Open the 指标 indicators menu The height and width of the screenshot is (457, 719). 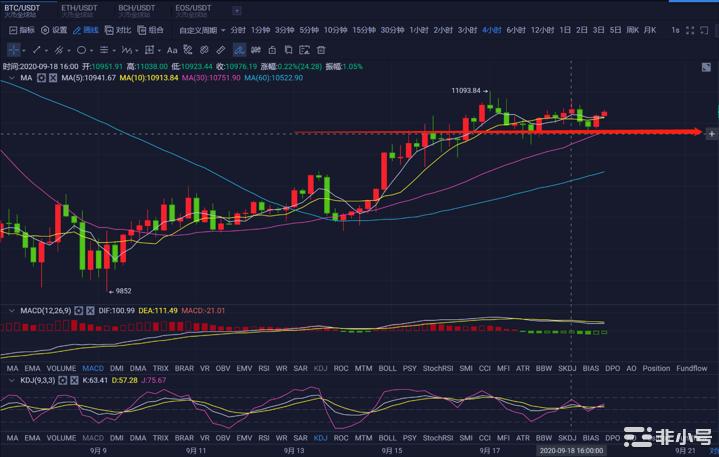click(22, 30)
